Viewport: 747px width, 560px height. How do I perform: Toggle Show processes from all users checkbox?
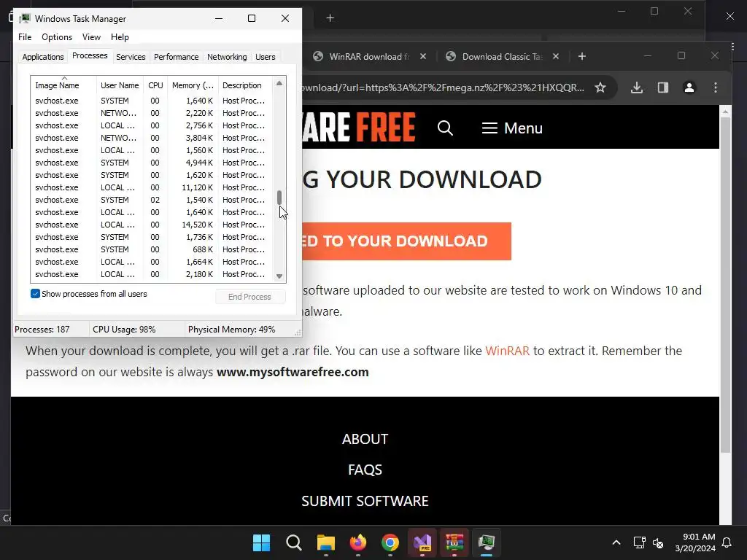tap(35, 293)
